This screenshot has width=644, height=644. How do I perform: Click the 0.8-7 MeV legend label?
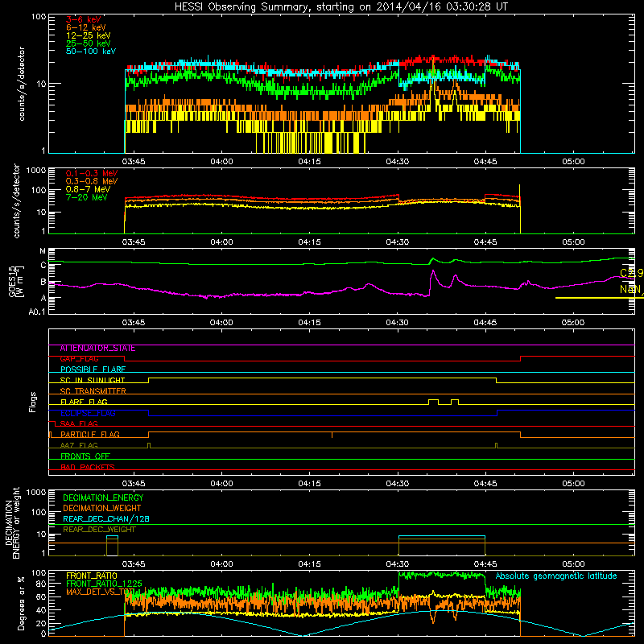(x=88, y=189)
